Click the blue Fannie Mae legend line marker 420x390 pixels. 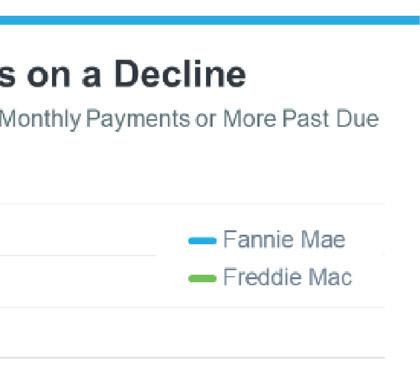(x=202, y=241)
